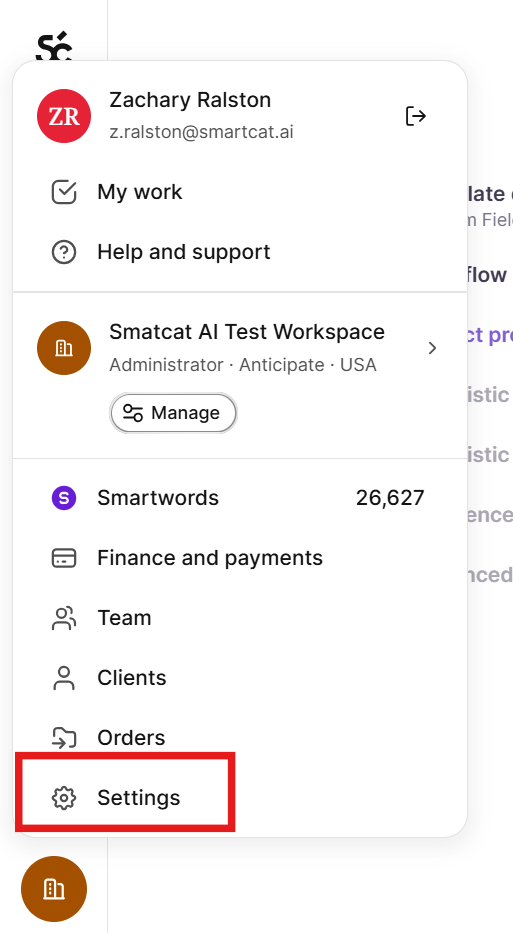Click the My work checkmark icon
Screen dimensions: 513x933
[x=64, y=192]
